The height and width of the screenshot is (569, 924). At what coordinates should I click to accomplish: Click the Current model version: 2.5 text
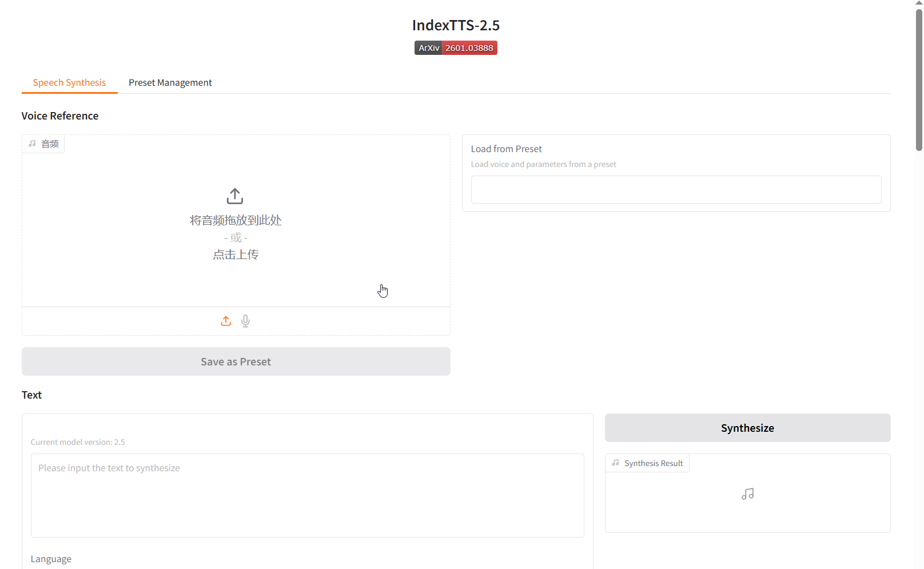point(78,442)
